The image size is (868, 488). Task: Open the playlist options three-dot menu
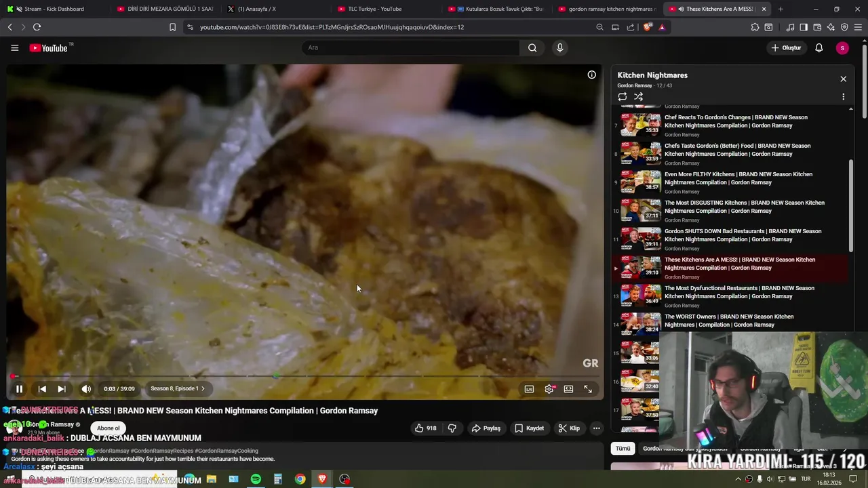point(843,97)
